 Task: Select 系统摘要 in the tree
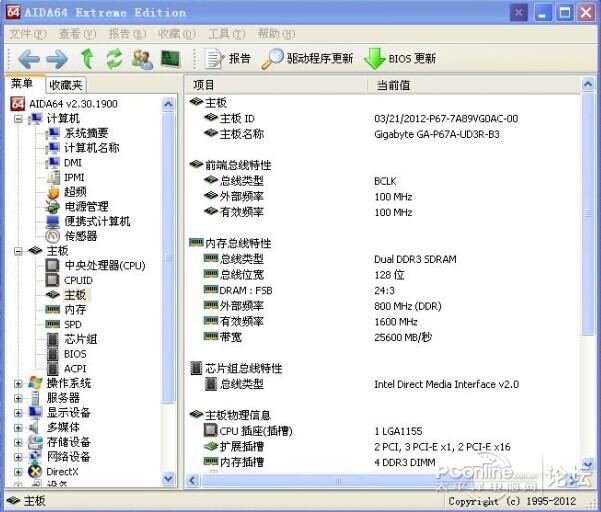(x=86, y=133)
